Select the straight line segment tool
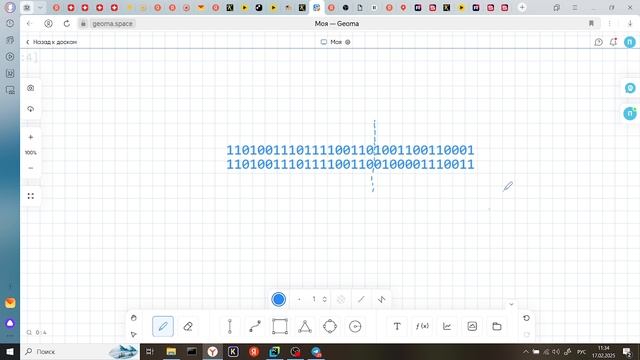The image size is (640, 360). 230,326
